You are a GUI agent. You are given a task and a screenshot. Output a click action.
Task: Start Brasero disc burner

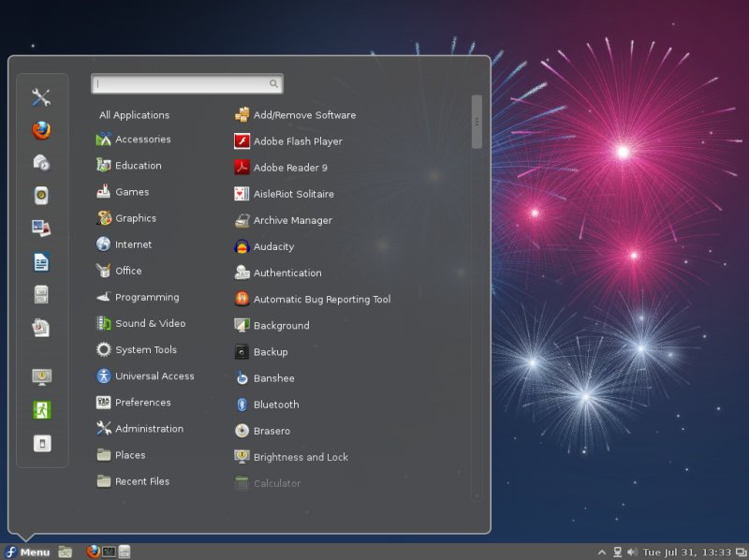click(x=271, y=431)
